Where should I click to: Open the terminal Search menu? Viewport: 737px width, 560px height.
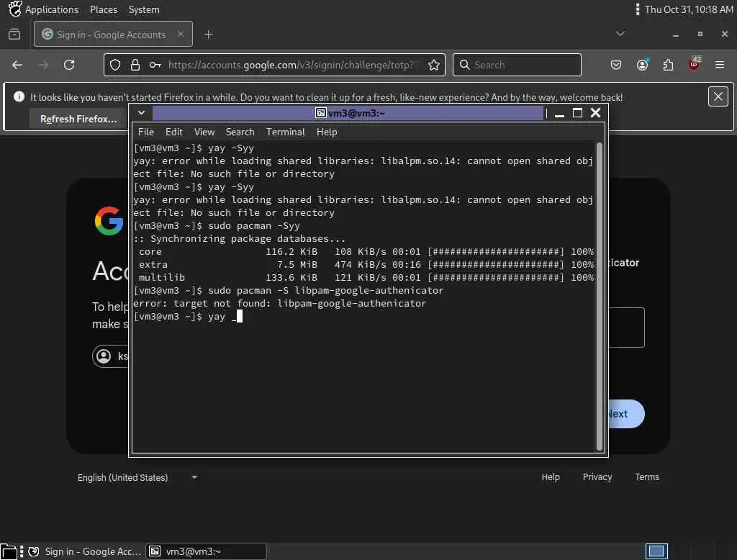pos(240,132)
